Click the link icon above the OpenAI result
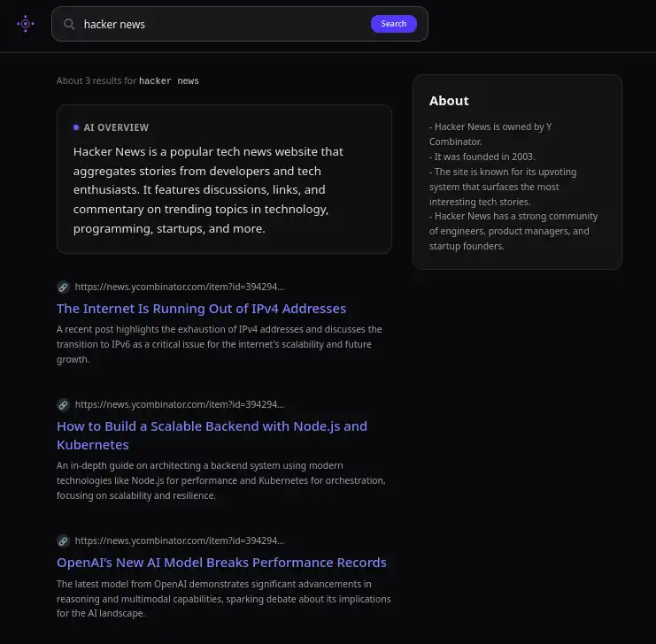Viewport: 656px width, 644px height. 63,540
